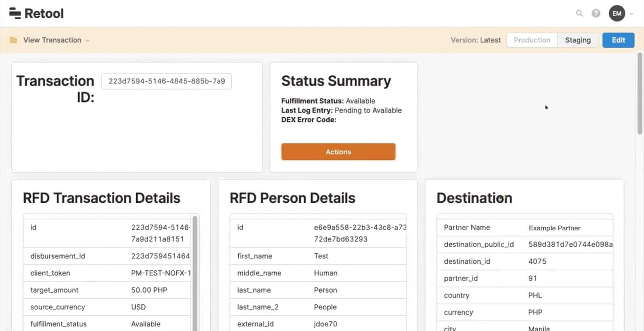Open the EM user avatar

click(616, 13)
